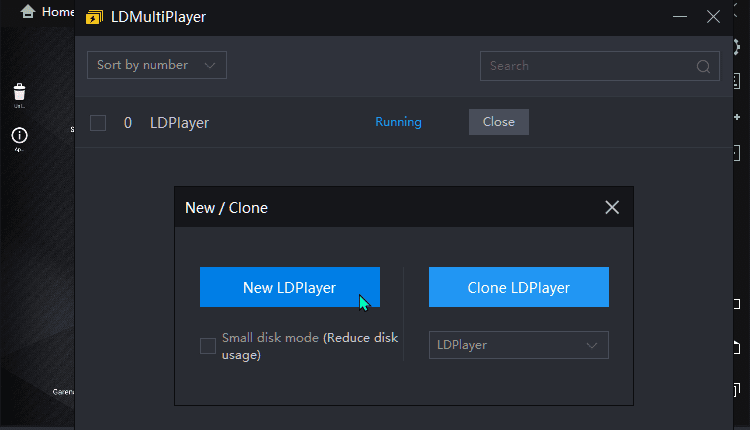Image resolution: width=750 pixels, height=430 pixels.
Task: Click the Home label in main window
Action: [58, 12]
